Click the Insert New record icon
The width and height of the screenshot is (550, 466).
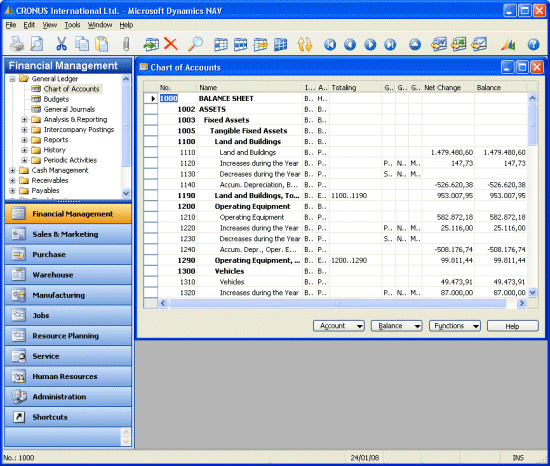(151, 45)
